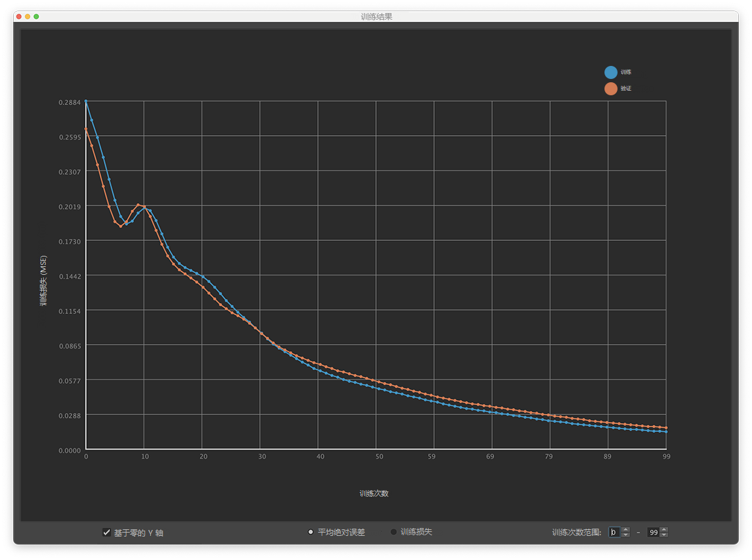
Task: Select the 训练损失 radio button
Action: pyautogui.click(x=393, y=532)
